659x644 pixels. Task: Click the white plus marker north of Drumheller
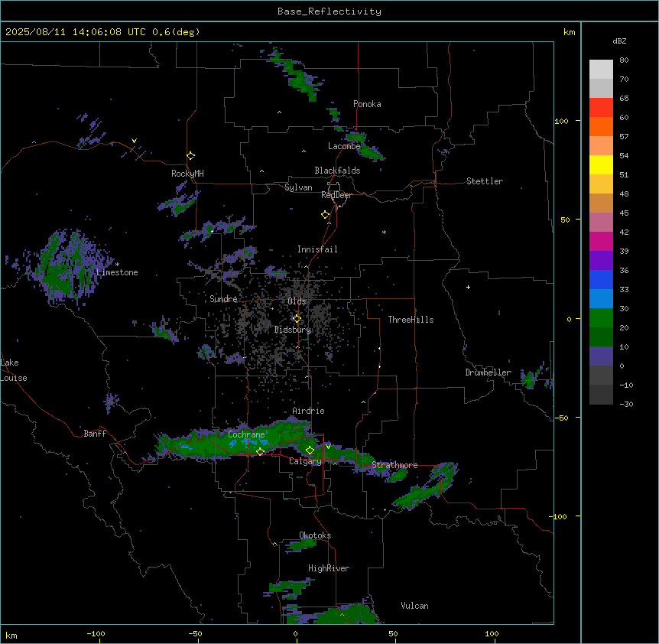click(468, 287)
